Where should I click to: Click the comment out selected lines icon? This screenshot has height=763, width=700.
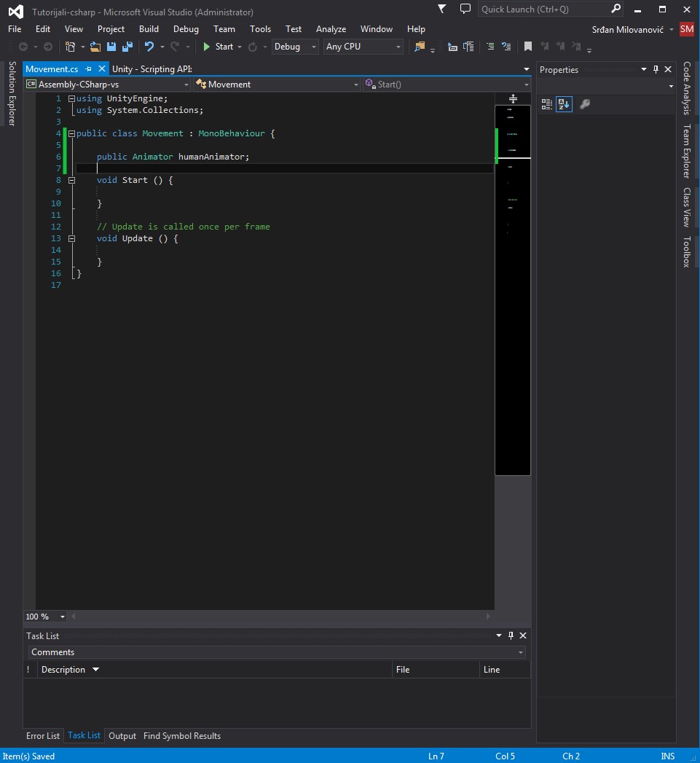tap(489, 47)
